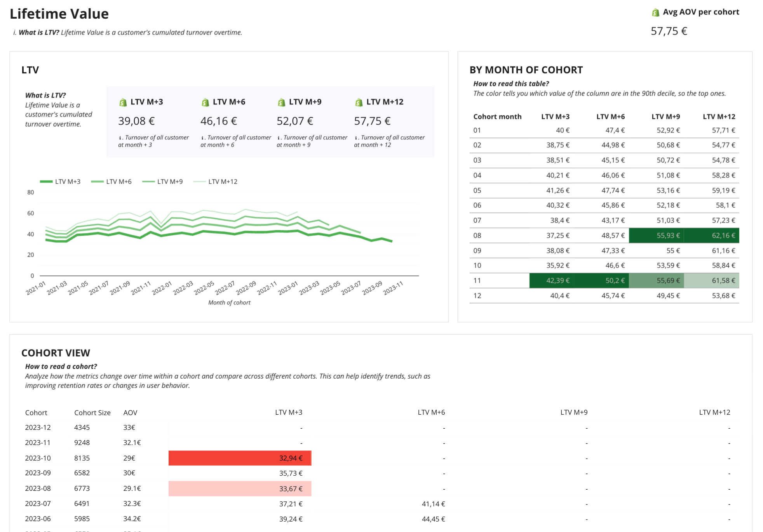Screen dimensions: 763x532
Task: Click 35,73 € LTV M+3 cell
Action: tap(291, 473)
